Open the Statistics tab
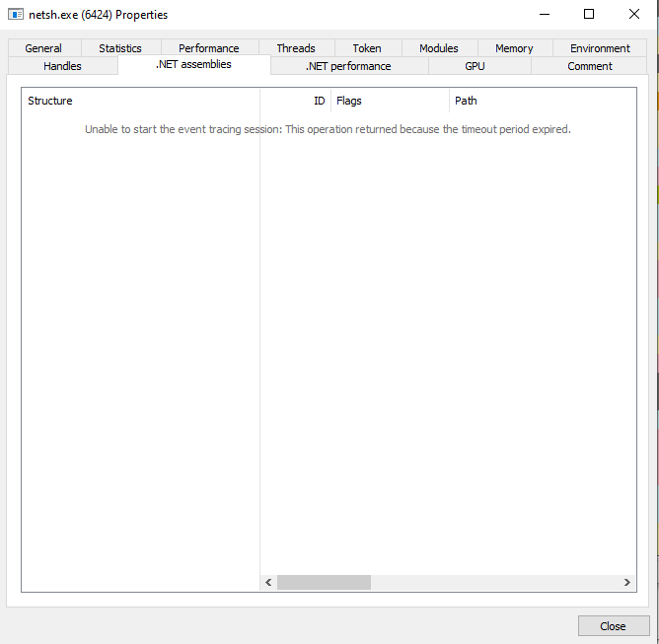659x644 pixels. (120, 48)
